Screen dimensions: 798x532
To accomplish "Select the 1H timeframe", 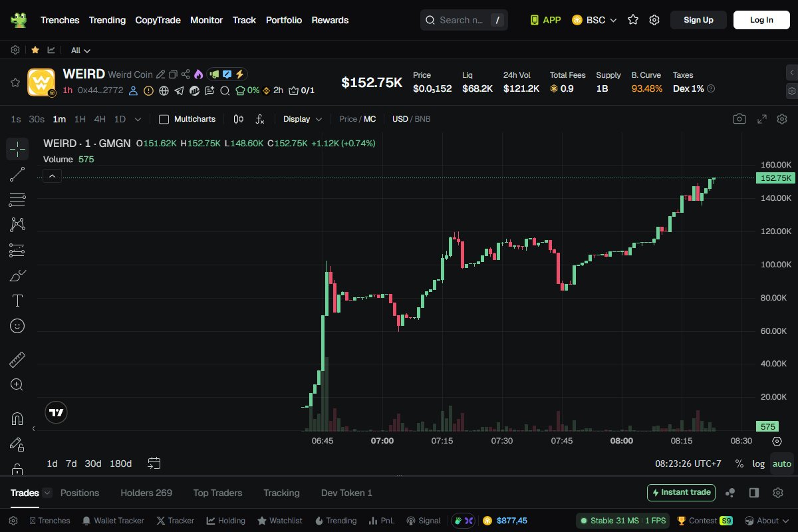I will [x=80, y=119].
